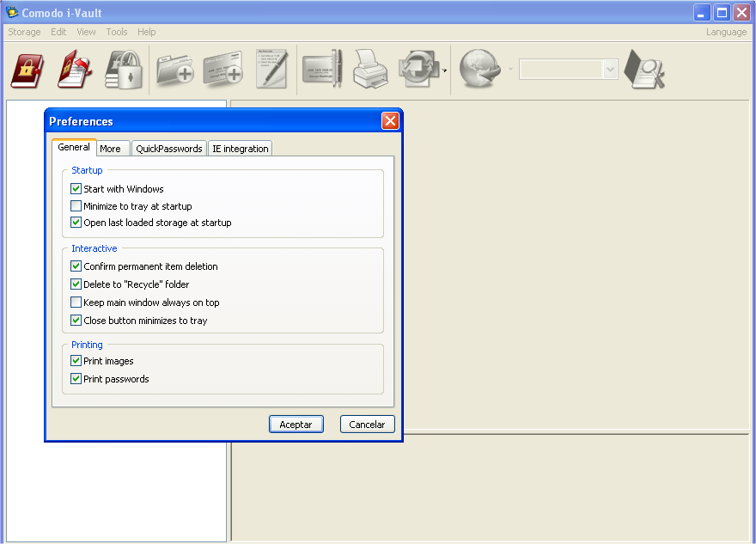Open the Language menu
756x544 pixels.
coord(726,32)
